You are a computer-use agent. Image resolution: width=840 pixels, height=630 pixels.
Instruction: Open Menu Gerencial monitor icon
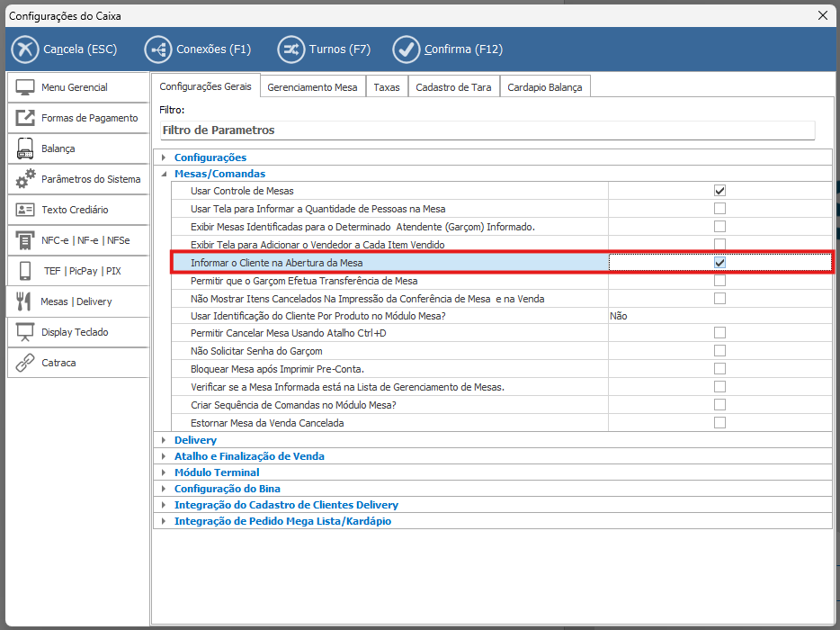coord(25,87)
